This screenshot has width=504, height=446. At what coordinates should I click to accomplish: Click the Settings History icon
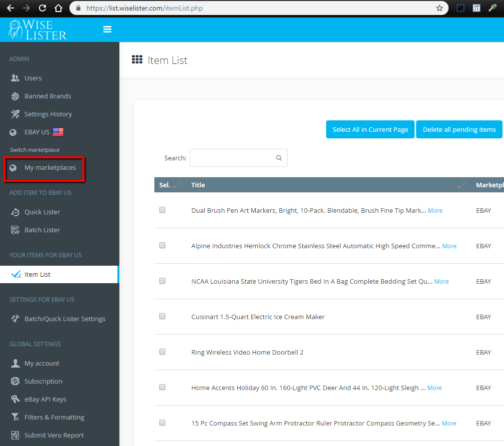coord(15,114)
